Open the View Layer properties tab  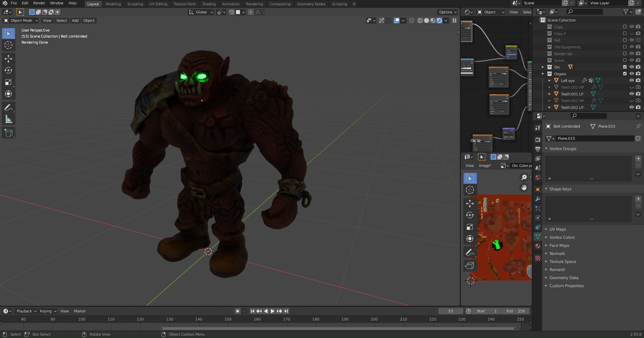[x=538, y=159]
